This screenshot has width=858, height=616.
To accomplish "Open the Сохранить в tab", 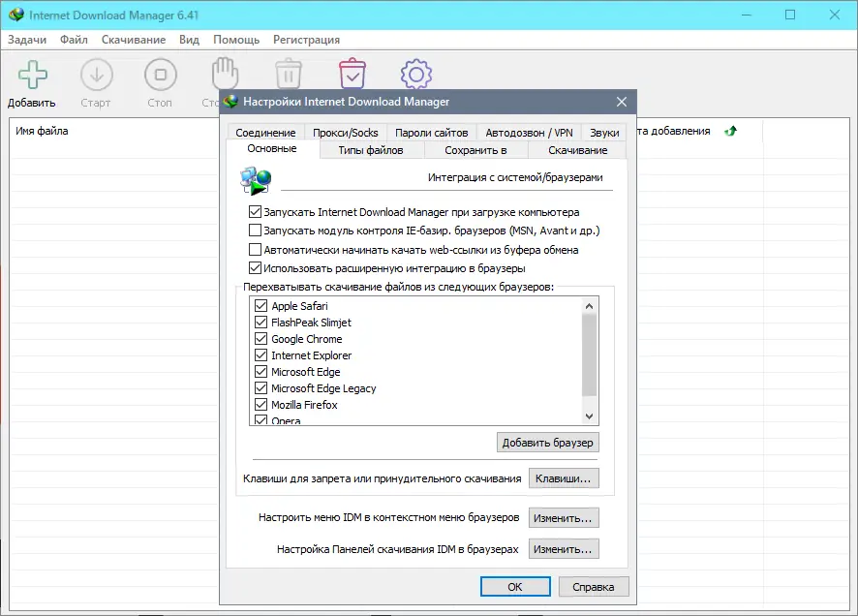I will point(475,150).
